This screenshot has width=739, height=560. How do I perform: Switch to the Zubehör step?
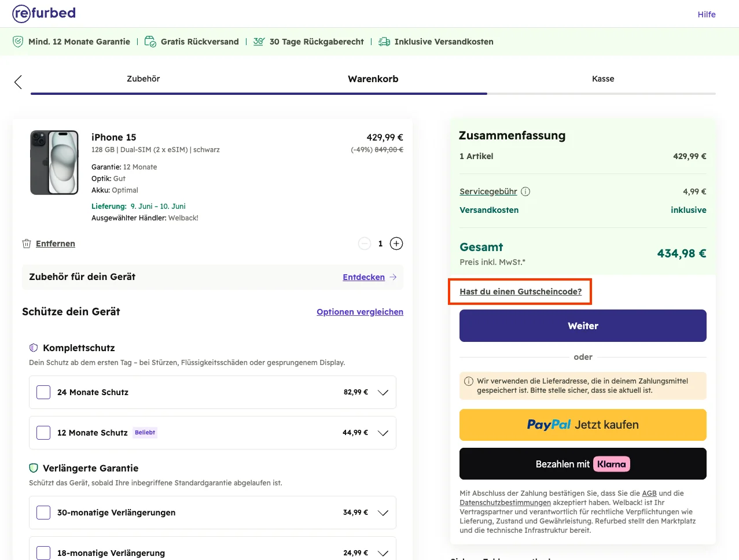point(144,79)
